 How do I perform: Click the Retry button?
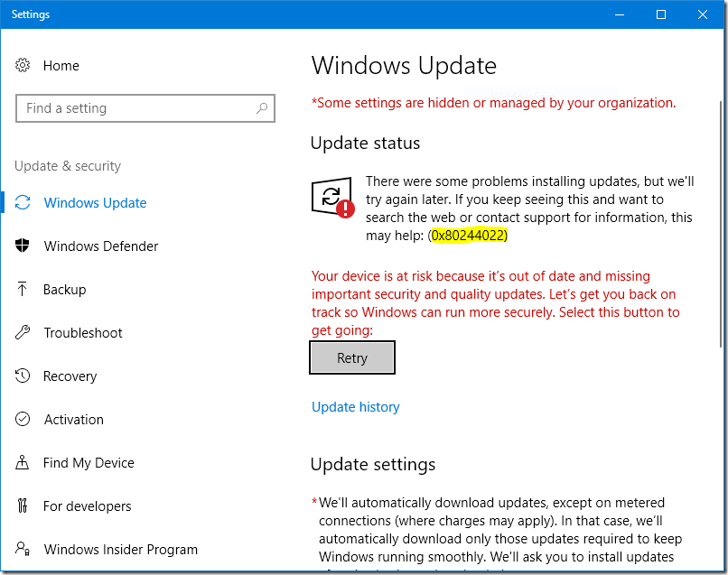point(352,357)
